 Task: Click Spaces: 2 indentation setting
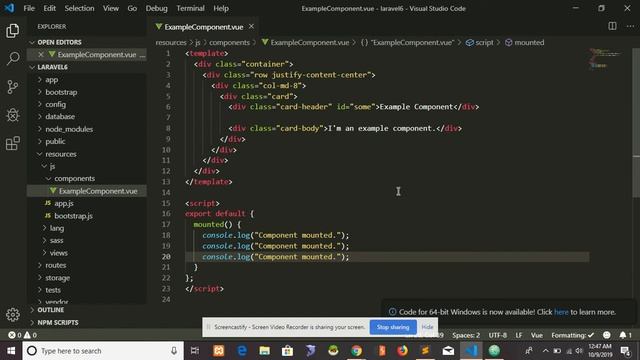[466, 335]
